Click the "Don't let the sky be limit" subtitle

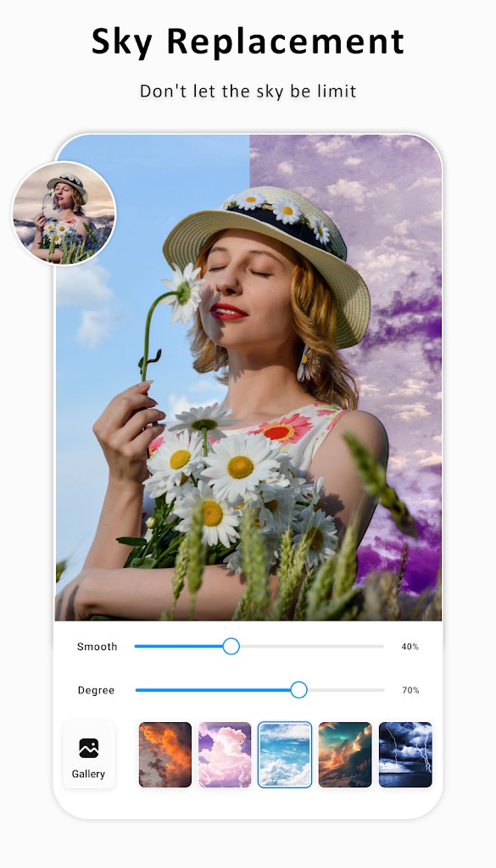(248, 91)
